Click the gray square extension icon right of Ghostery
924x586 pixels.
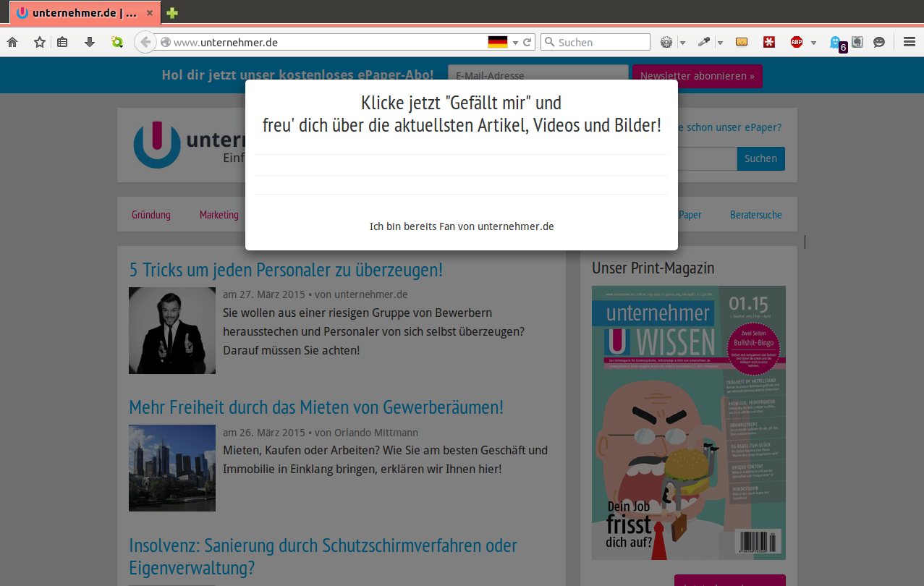point(857,43)
